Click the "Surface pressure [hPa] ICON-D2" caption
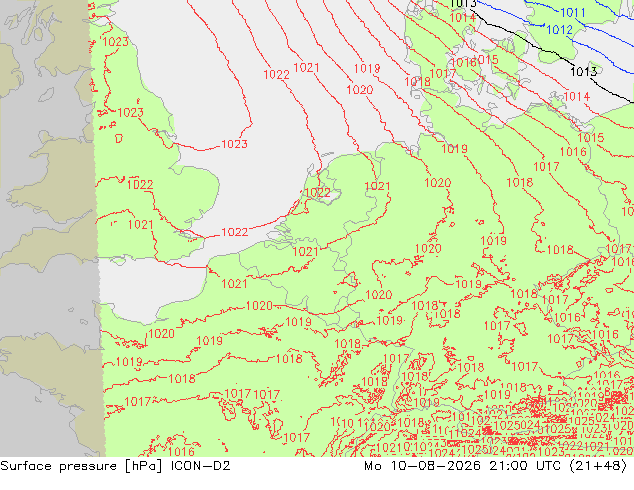The image size is (634, 490). (115, 466)
